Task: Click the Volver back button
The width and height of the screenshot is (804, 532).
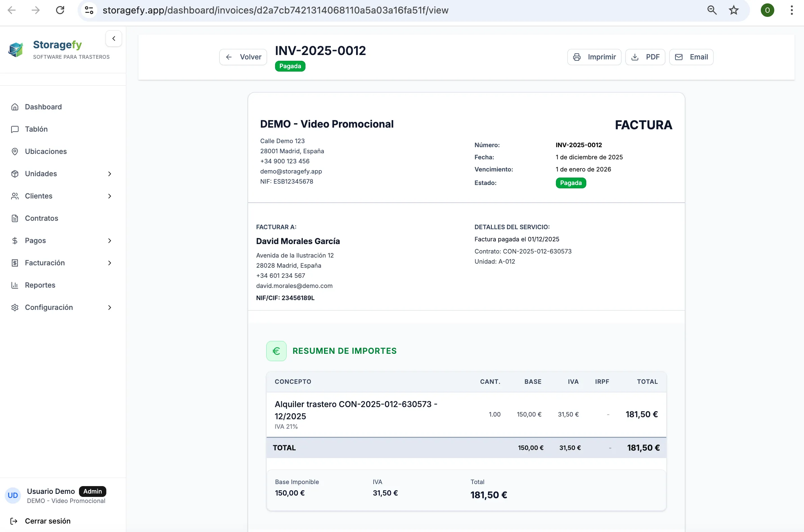Action: tap(243, 57)
